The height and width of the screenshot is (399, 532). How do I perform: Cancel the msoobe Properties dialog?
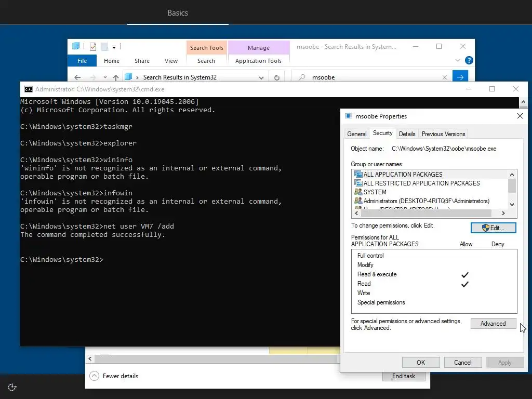(x=463, y=362)
